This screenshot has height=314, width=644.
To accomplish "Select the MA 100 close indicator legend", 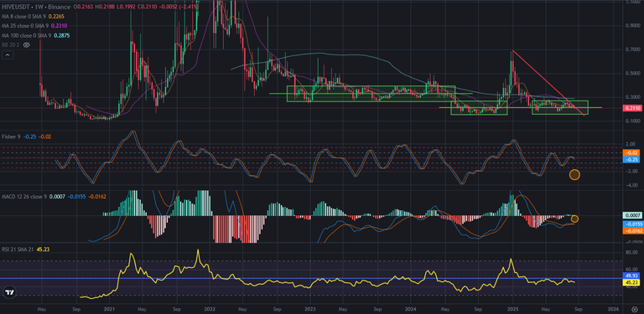I will [27, 36].
